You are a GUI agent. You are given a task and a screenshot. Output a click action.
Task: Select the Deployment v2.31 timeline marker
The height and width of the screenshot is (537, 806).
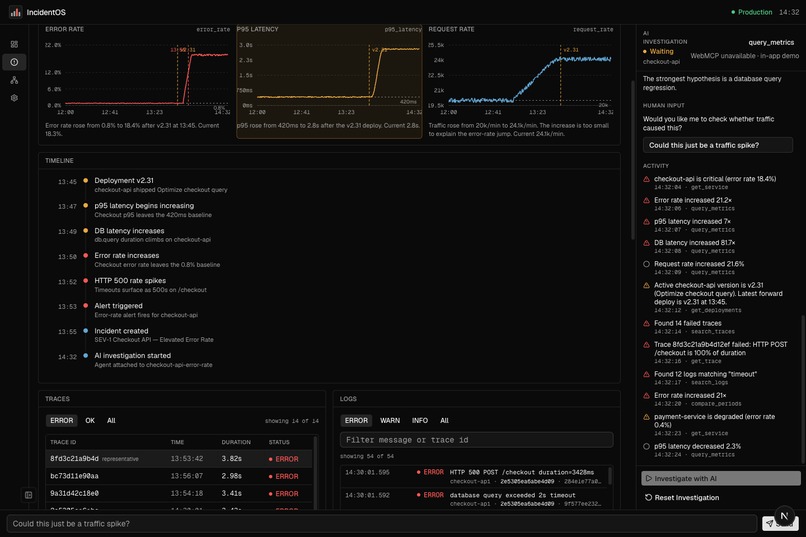(x=85, y=180)
